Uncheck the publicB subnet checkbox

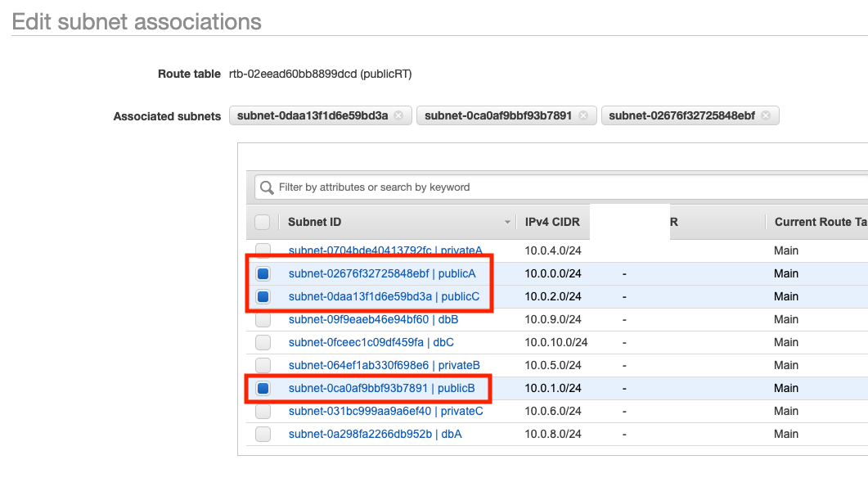pos(263,388)
